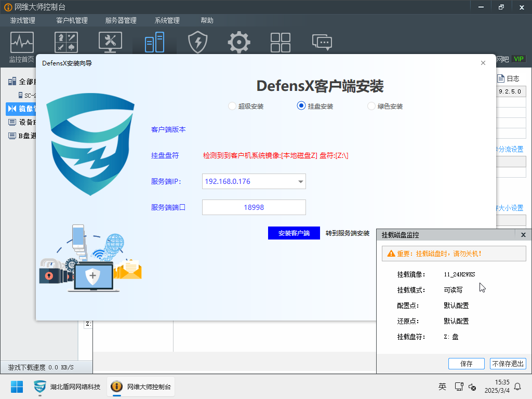Select the 绿色安装 radio option
This screenshot has width=532, height=399.
coord(371,106)
